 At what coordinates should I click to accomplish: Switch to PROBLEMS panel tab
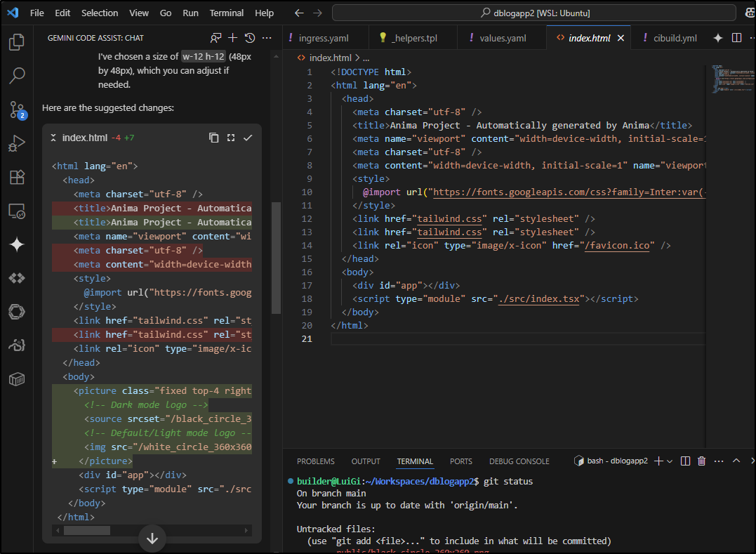click(316, 461)
